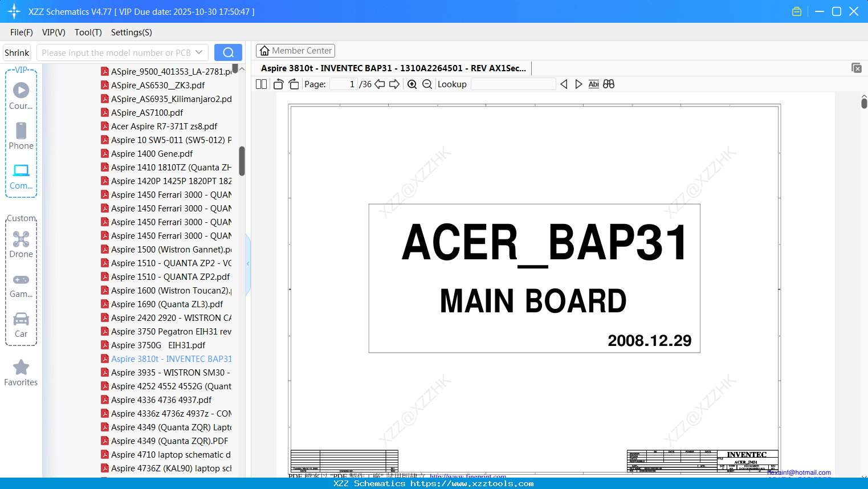Click the model number search input
Screen dimensions: 868x489
pyautogui.click(x=116, y=52)
